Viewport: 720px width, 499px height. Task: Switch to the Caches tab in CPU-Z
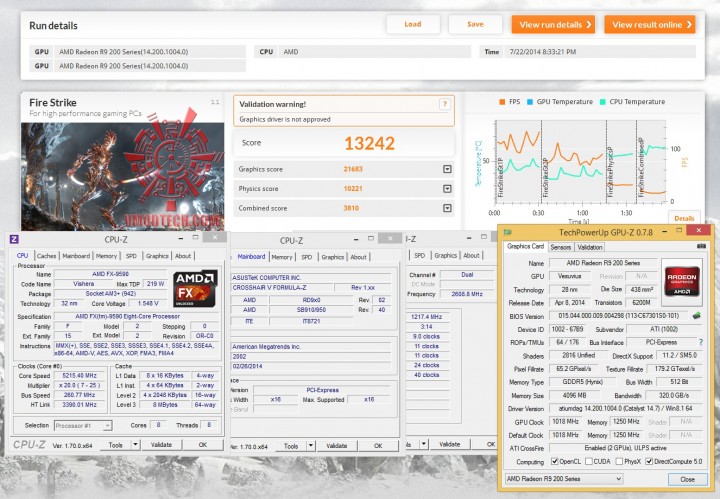point(46,256)
